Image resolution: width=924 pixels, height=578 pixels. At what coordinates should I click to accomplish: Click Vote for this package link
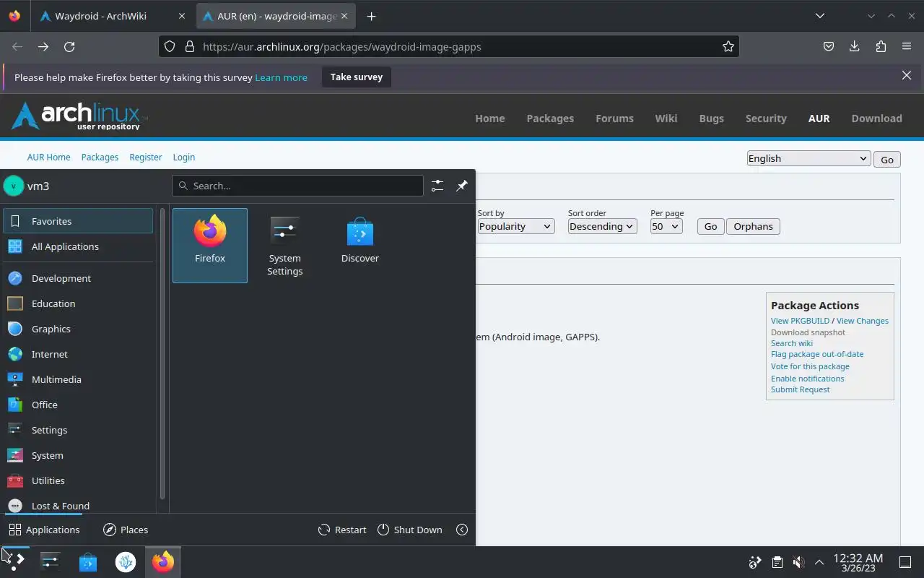tap(810, 366)
